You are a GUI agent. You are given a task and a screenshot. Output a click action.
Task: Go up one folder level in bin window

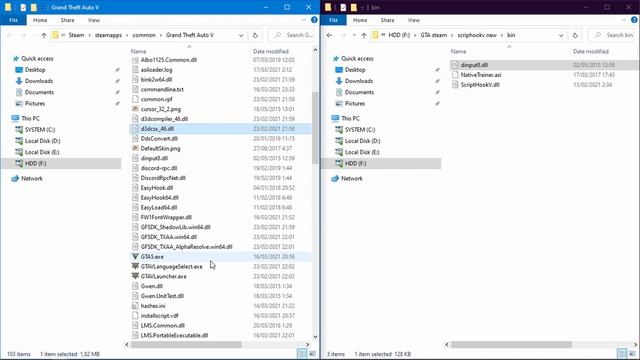coord(364,36)
